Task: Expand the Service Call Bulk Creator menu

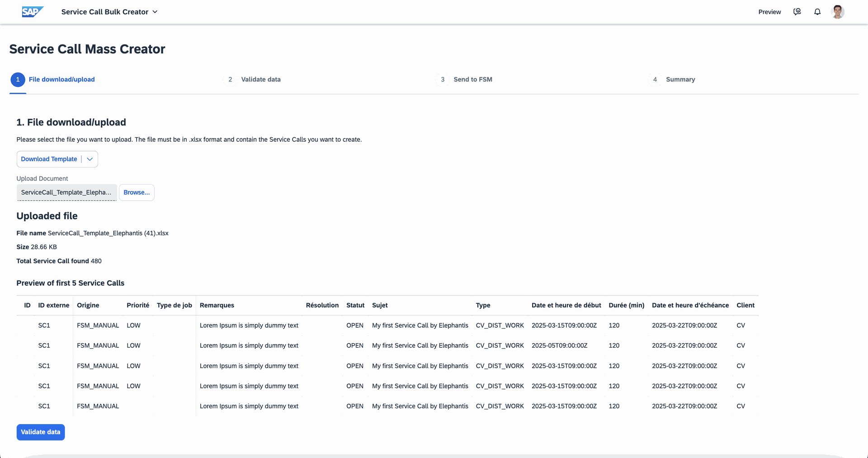Action: pos(155,12)
